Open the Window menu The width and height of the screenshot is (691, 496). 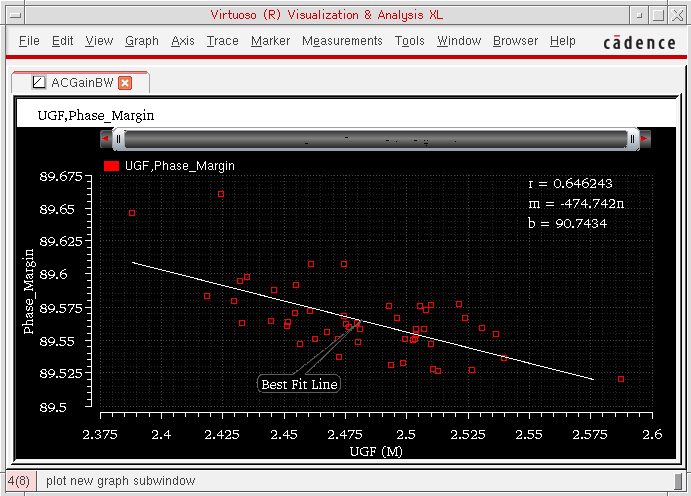[459, 41]
